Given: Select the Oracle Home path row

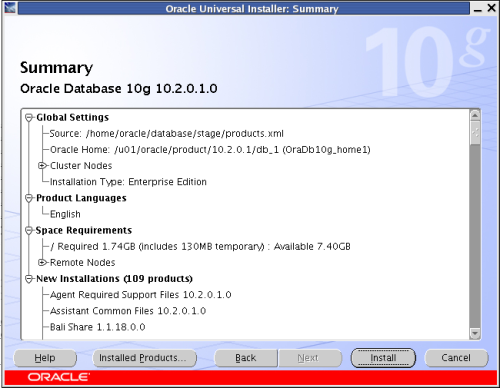Looking at the screenshot, I should (210, 150).
